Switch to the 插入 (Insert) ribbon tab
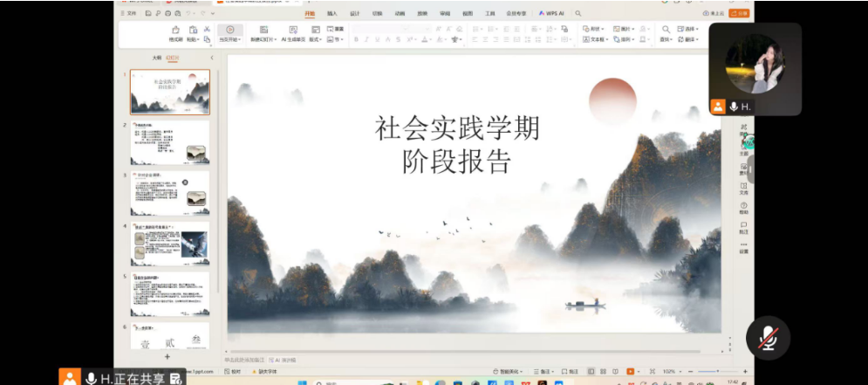 [331, 14]
